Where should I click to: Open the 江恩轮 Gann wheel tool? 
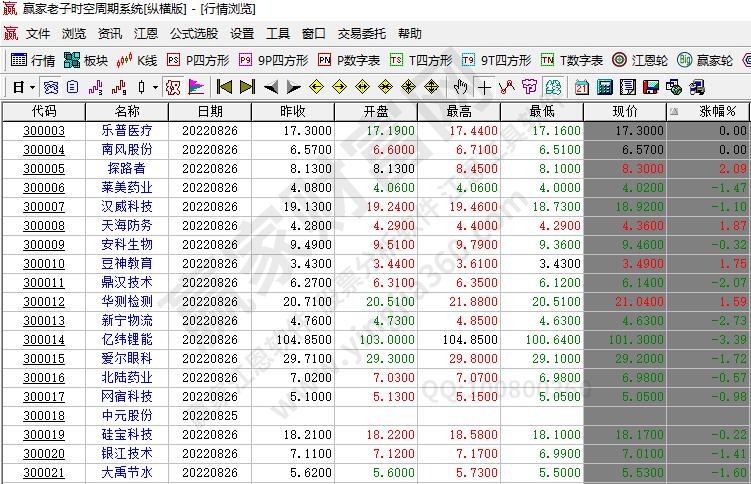(x=641, y=60)
